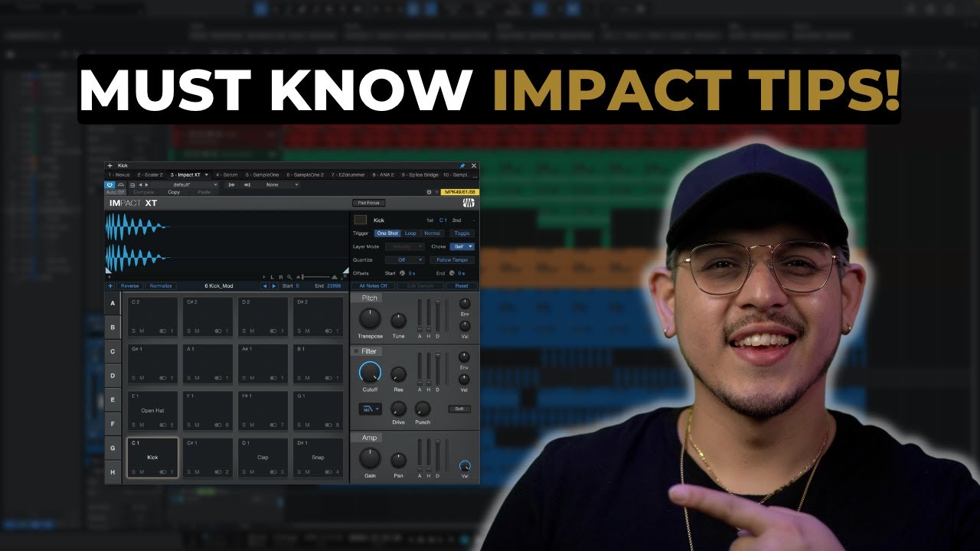Image resolution: width=980 pixels, height=551 pixels.
Task: Load next preset with right arrow
Action: pyautogui.click(x=146, y=184)
